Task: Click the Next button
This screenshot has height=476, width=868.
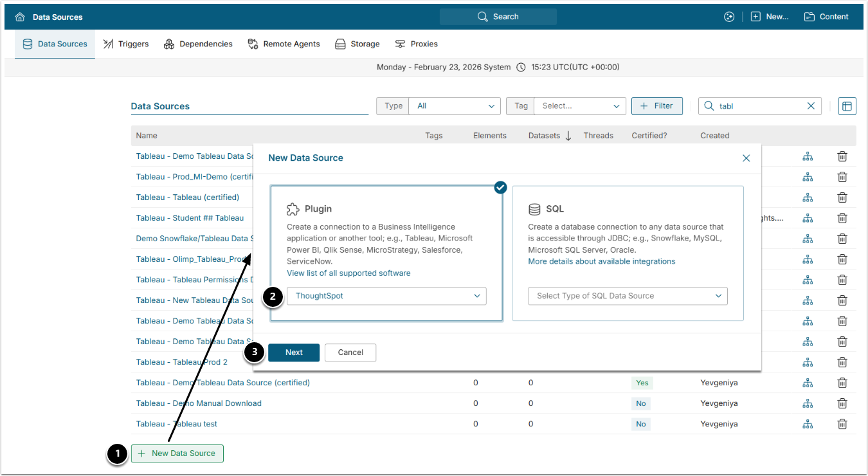Action: [x=294, y=352]
